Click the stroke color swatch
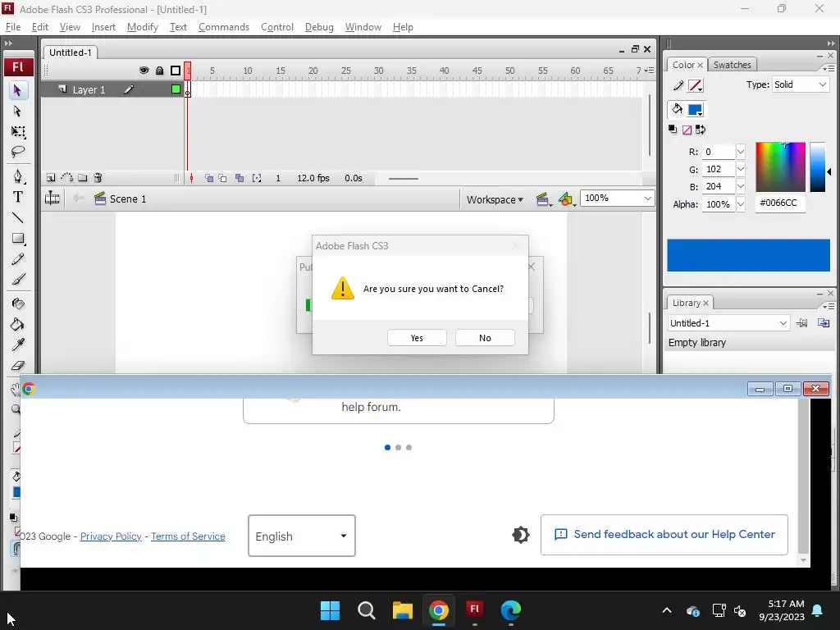840x630 pixels. [x=696, y=85]
